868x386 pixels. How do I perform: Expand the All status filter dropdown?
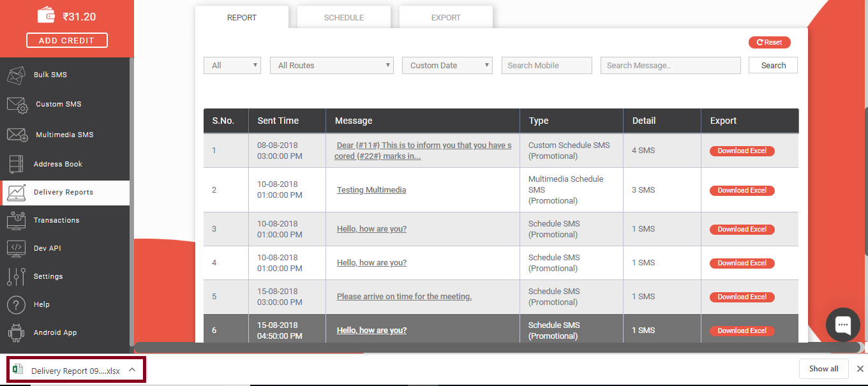pyautogui.click(x=232, y=66)
